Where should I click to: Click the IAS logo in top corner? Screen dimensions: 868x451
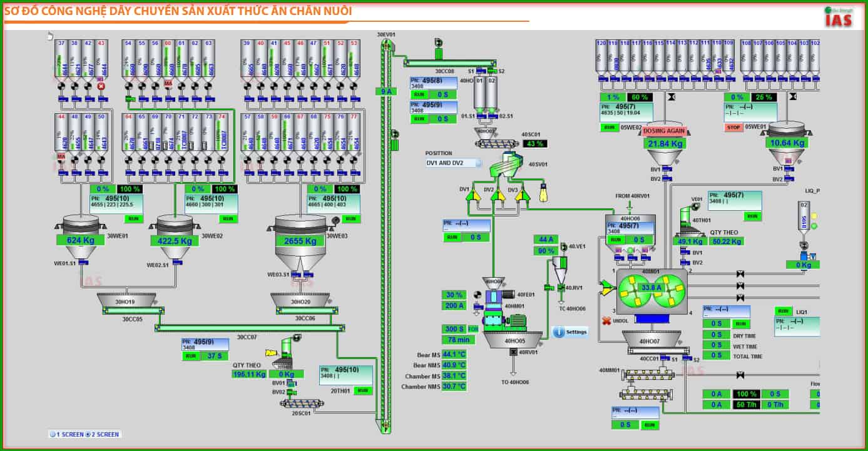tap(839, 17)
